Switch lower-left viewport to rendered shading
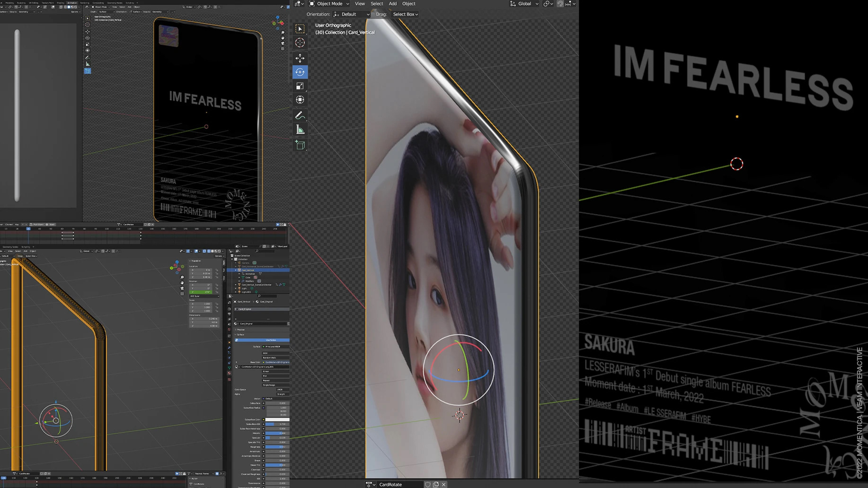Screen dimensions: 868x488 pyautogui.click(x=220, y=251)
